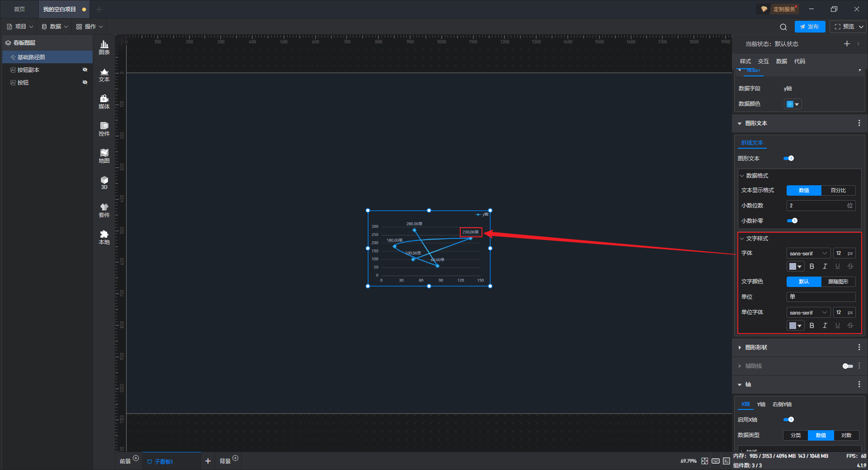Go to the 首页 home tab
The width and height of the screenshot is (868, 470).
(x=19, y=9)
